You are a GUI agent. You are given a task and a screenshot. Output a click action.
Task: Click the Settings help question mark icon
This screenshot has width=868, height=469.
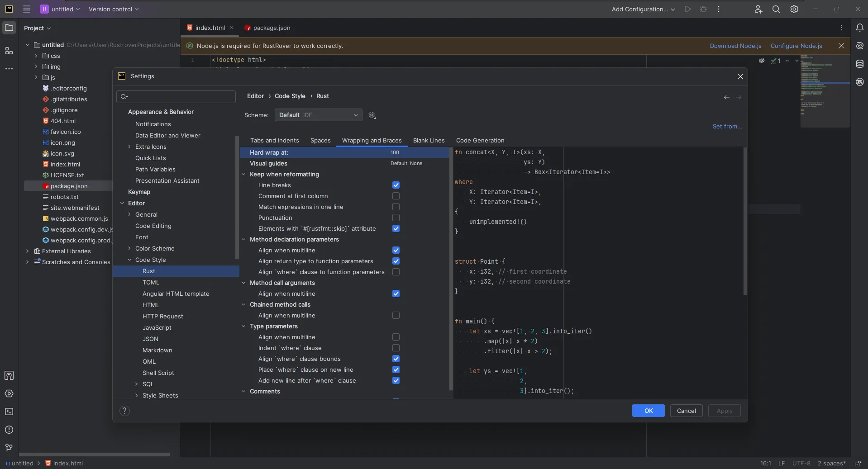tap(124, 411)
